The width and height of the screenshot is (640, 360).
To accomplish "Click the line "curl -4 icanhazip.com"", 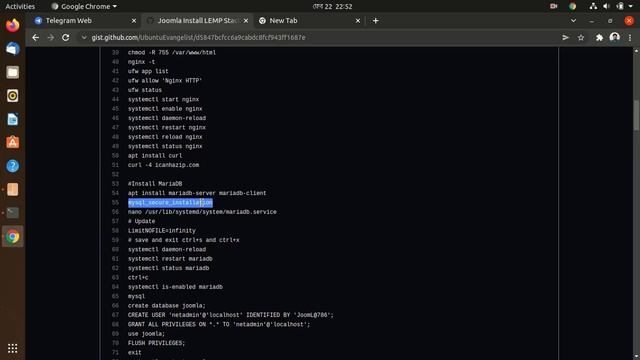I will (163, 165).
